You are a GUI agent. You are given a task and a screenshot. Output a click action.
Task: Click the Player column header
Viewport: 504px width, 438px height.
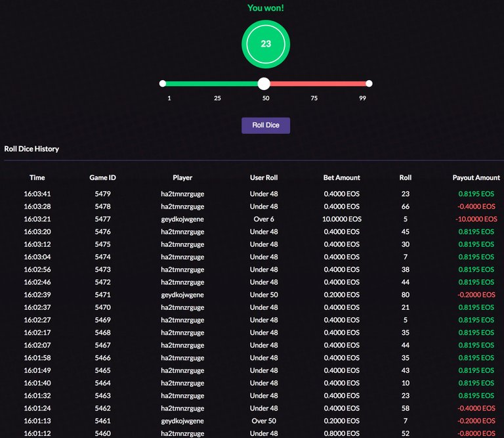click(182, 177)
